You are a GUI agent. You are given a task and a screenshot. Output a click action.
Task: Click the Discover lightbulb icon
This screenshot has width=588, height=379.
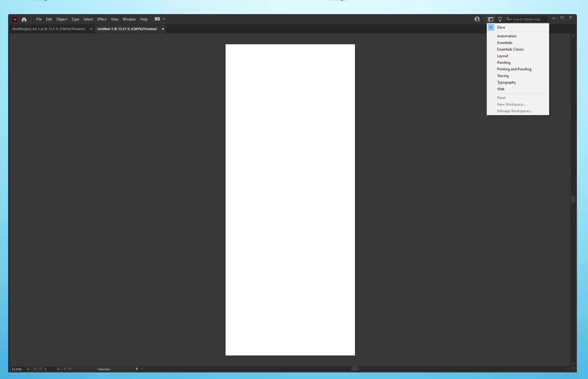[500, 19]
